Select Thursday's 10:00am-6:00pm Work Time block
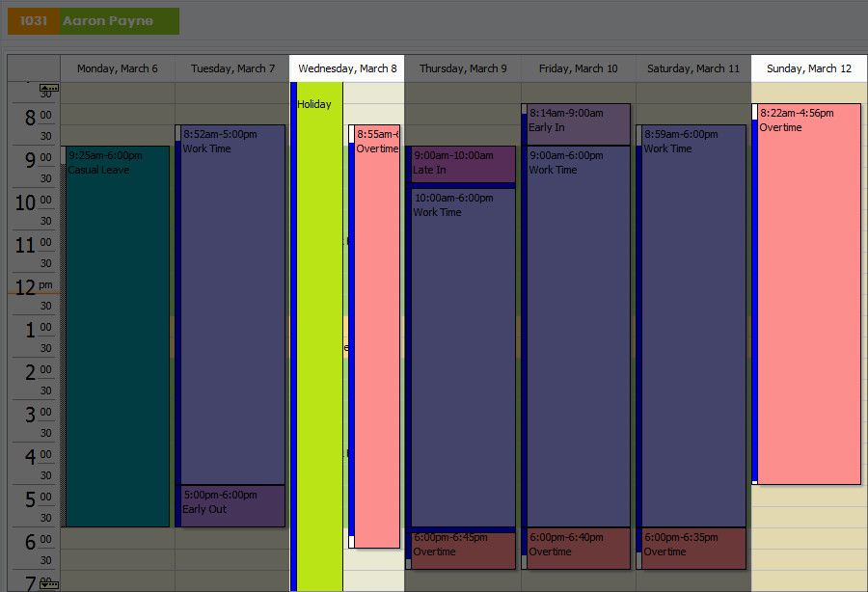This screenshot has width=868, height=592. 463,357
